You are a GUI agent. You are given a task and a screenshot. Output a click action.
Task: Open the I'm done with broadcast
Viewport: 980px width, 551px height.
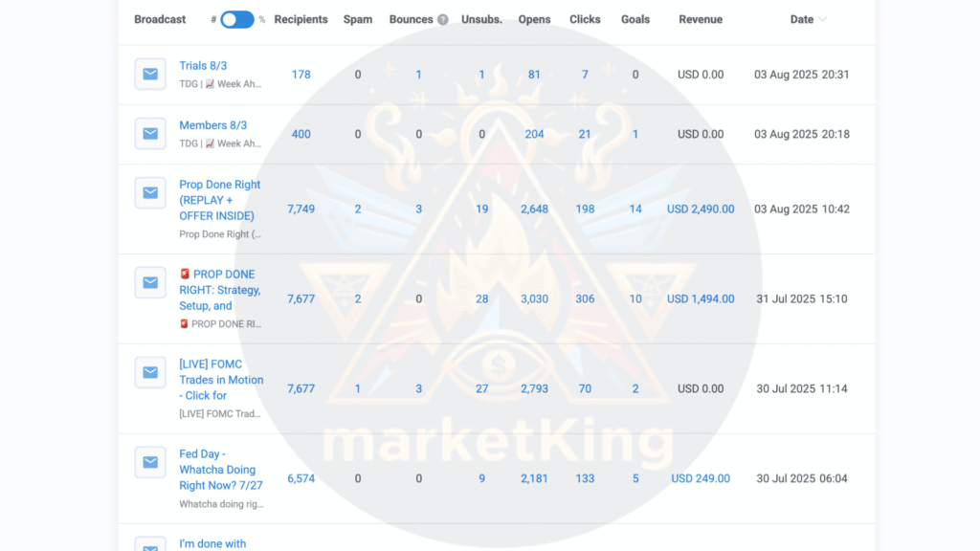pyautogui.click(x=212, y=543)
